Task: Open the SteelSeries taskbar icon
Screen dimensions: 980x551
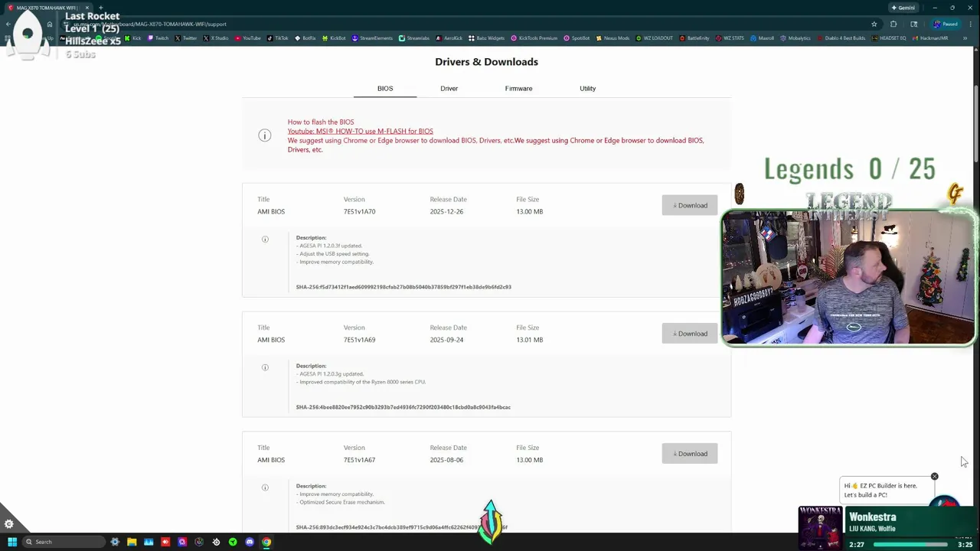Action: (216, 542)
